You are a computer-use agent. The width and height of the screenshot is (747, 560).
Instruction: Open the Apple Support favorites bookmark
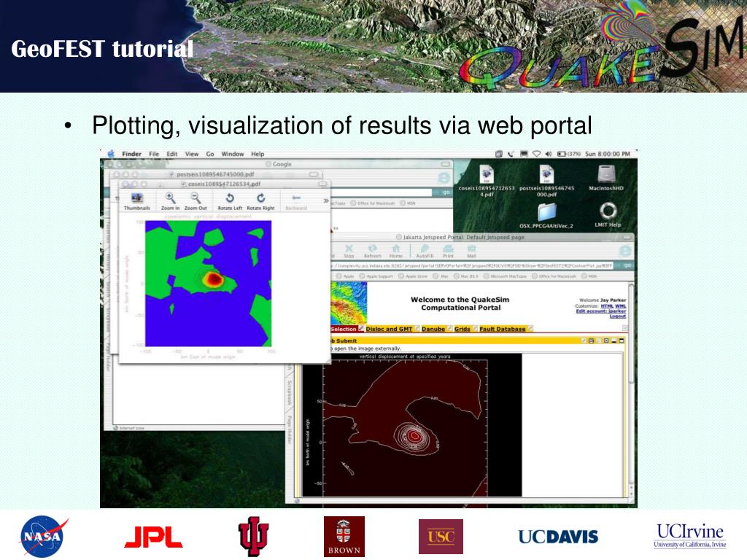(377, 276)
